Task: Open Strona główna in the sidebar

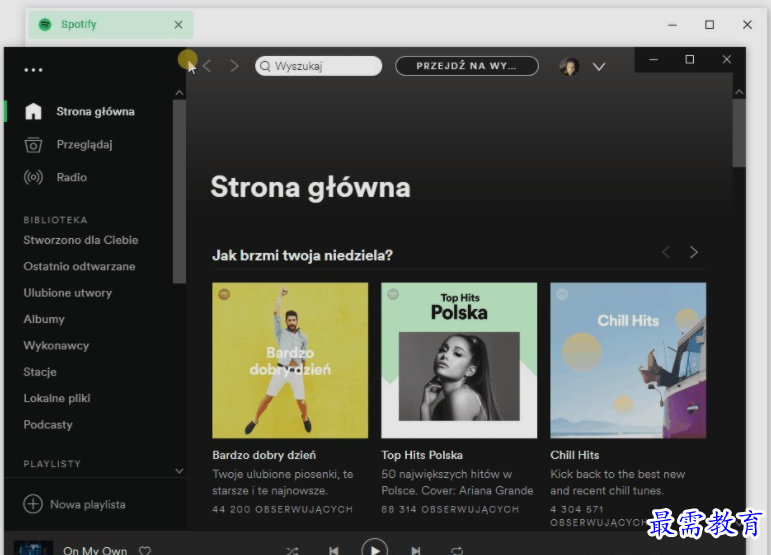Action: (x=95, y=112)
